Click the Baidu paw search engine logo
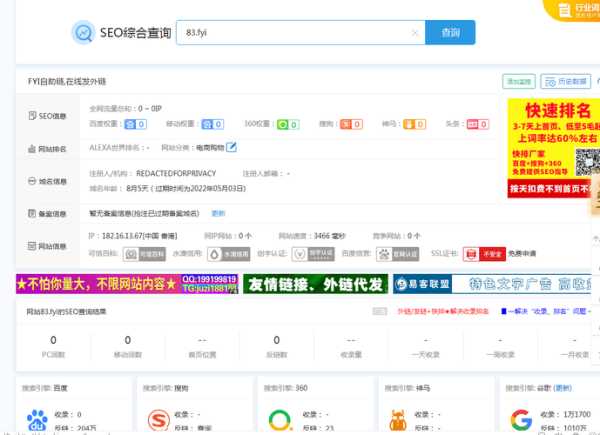The image size is (600, 435). (x=38, y=420)
